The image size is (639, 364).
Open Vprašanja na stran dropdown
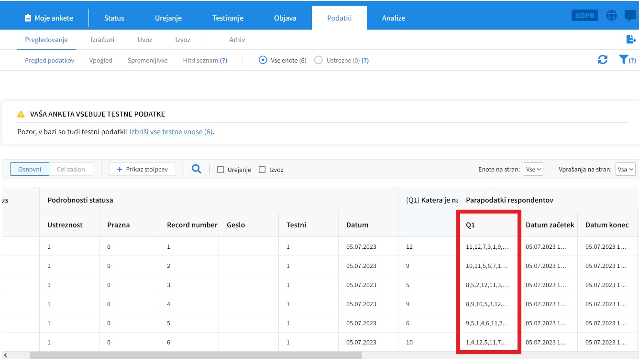[x=626, y=169]
